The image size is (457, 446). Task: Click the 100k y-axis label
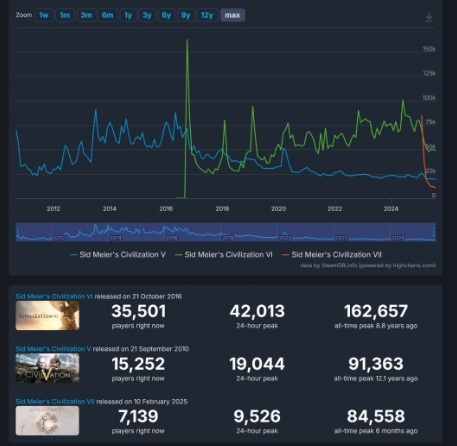point(429,98)
